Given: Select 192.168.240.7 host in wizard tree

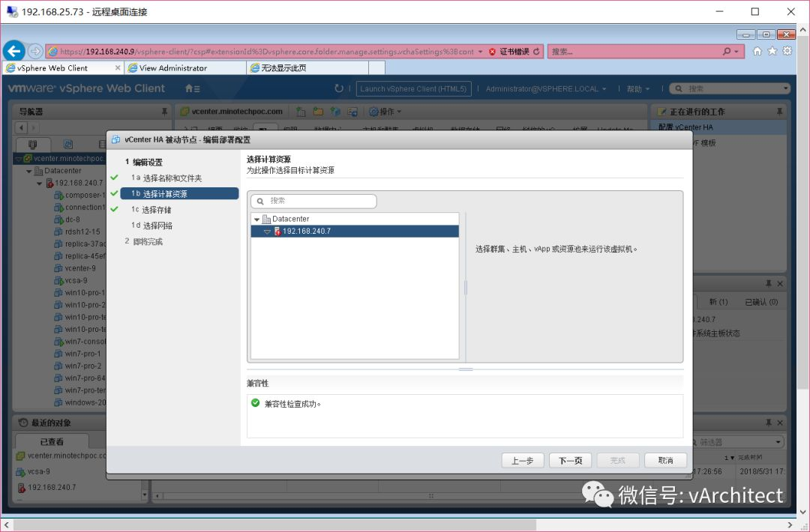Looking at the screenshot, I should pyautogui.click(x=354, y=232).
